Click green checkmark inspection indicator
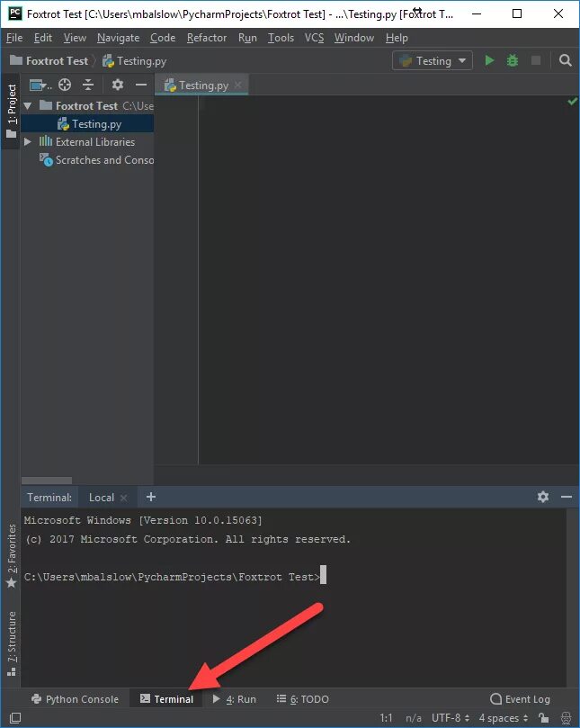This screenshot has height=728, width=580. (x=573, y=101)
